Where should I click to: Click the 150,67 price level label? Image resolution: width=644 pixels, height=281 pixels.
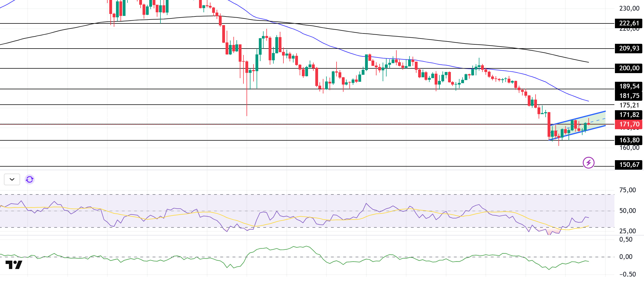629,165
